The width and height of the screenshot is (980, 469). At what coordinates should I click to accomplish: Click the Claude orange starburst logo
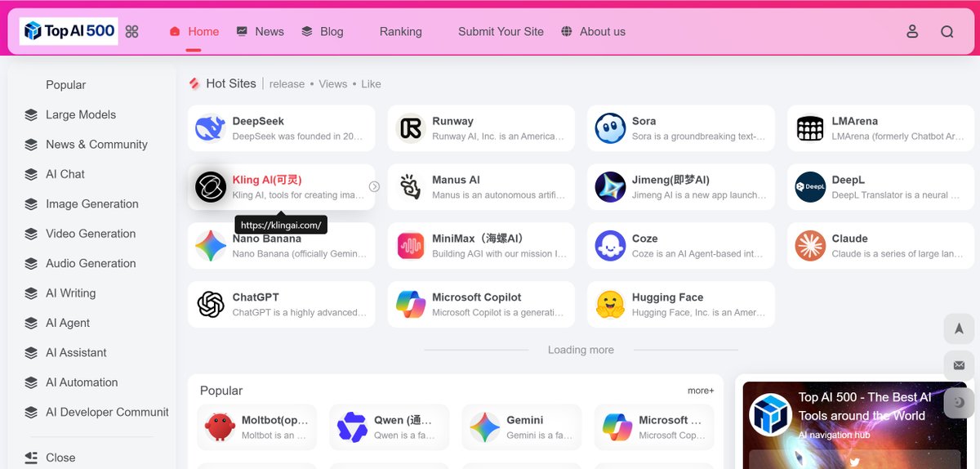(x=810, y=246)
